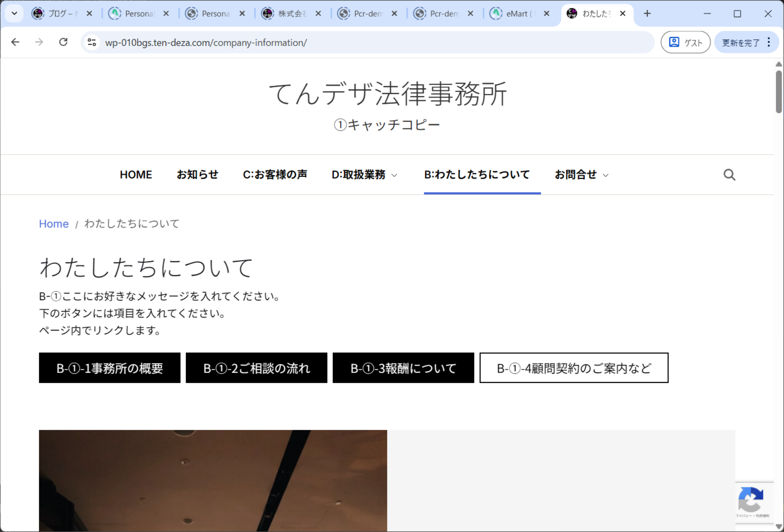
Task: Expand the D:取扱業務 submenu chevron
Action: point(394,175)
